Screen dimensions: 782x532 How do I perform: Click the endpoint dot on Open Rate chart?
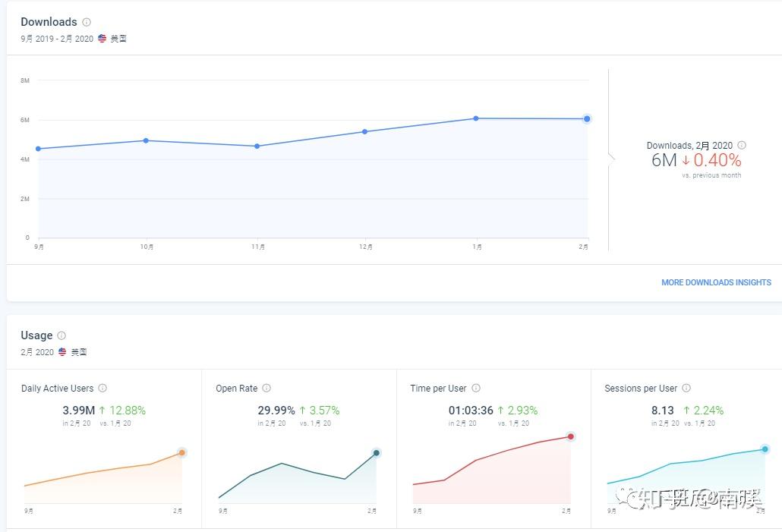pyautogui.click(x=376, y=453)
